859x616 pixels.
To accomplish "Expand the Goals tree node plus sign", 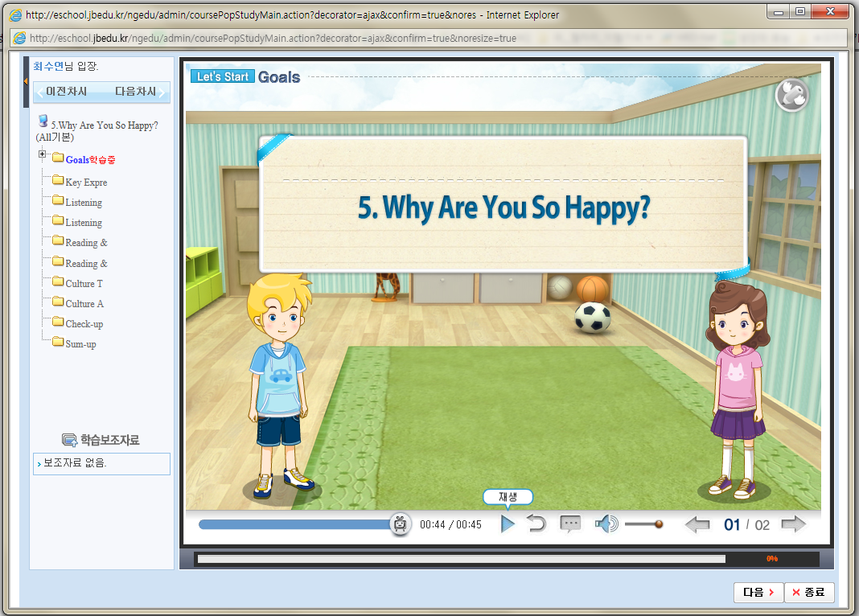I will [x=43, y=154].
